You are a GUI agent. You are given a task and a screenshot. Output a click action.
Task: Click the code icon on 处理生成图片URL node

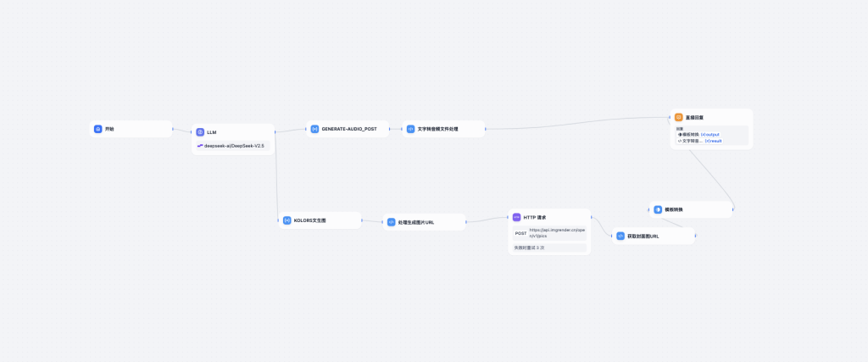click(x=391, y=222)
